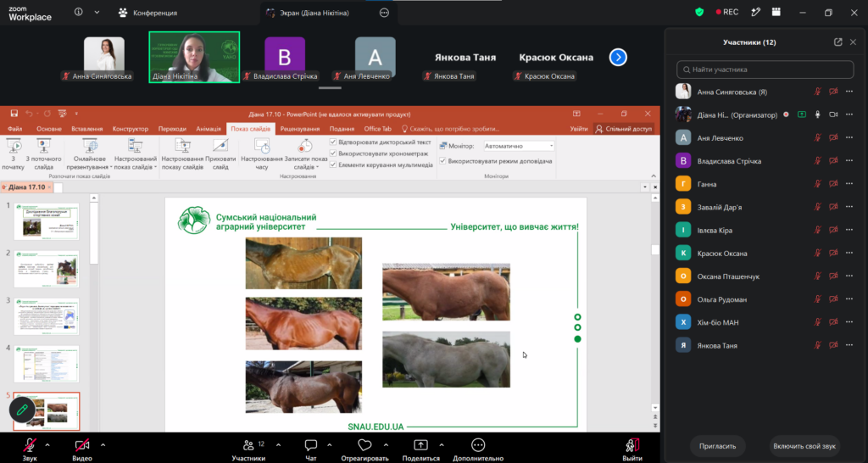
Task: Expand share options arrow next to Поделиться
Action: (441, 444)
